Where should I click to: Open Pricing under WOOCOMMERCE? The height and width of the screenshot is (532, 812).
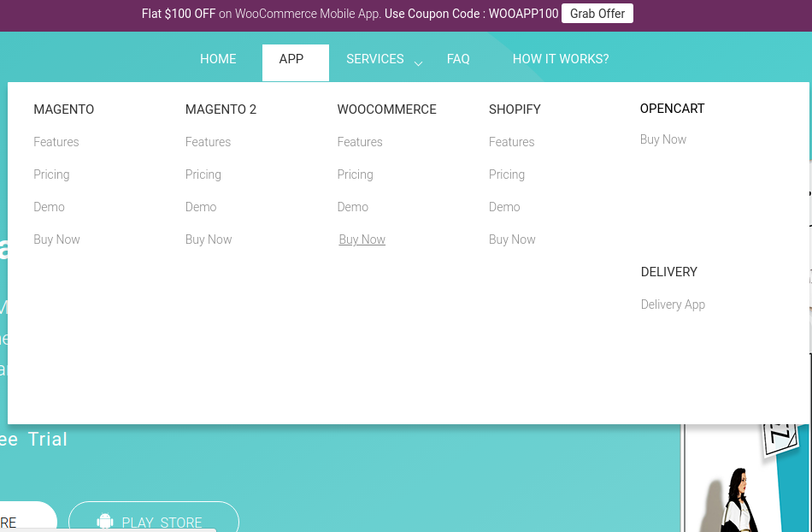point(355,174)
